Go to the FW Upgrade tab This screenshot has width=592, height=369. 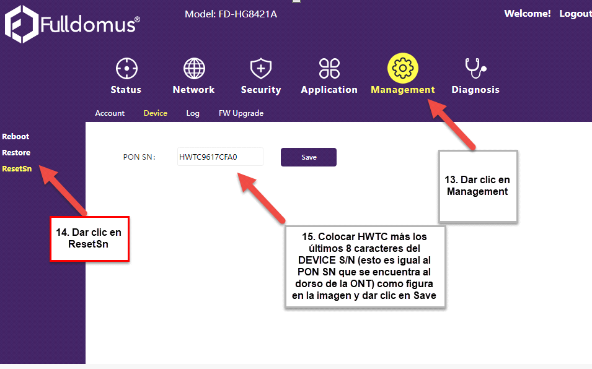[x=241, y=113]
